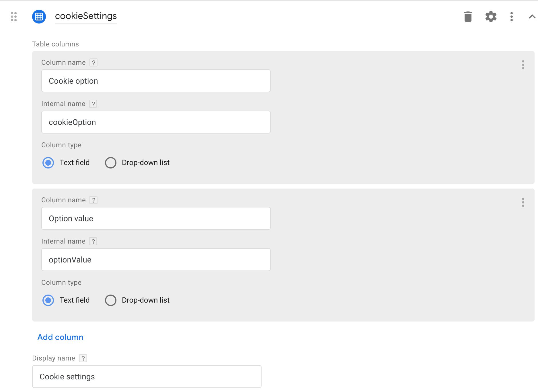Delete the cookieSettings field with trash icon
The height and width of the screenshot is (392, 538).
pos(468,17)
